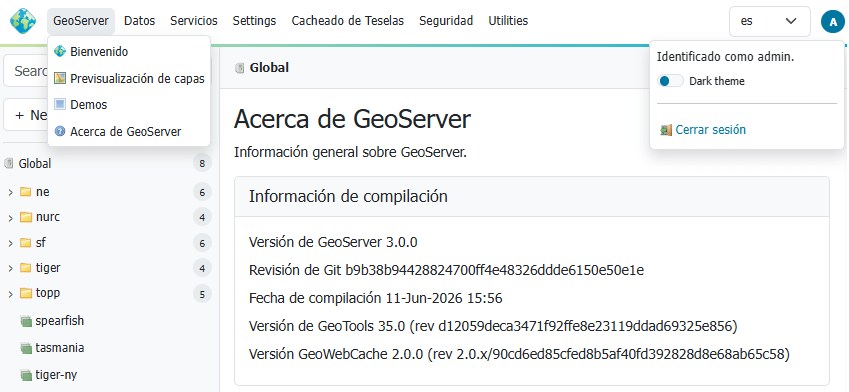Click the Demos icon
Screen dimensions: 849x392
[60, 104]
